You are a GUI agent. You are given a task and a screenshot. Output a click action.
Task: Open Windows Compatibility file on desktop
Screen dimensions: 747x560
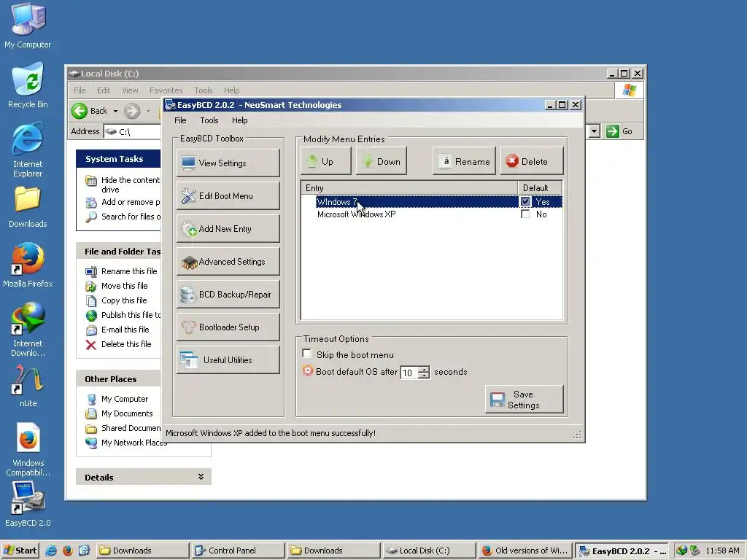click(x=28, y=450)
